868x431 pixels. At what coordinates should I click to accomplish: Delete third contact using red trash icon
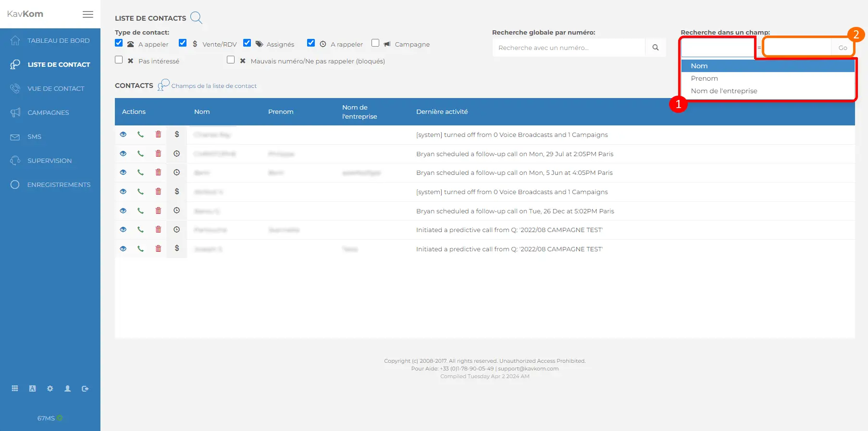(158, 172)
